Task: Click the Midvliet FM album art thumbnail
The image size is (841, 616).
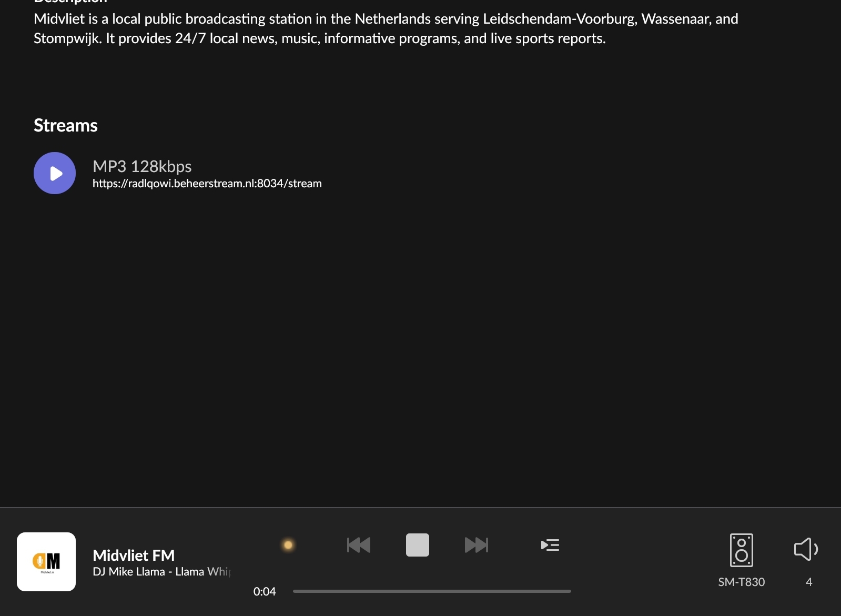Action: point(46,562)
